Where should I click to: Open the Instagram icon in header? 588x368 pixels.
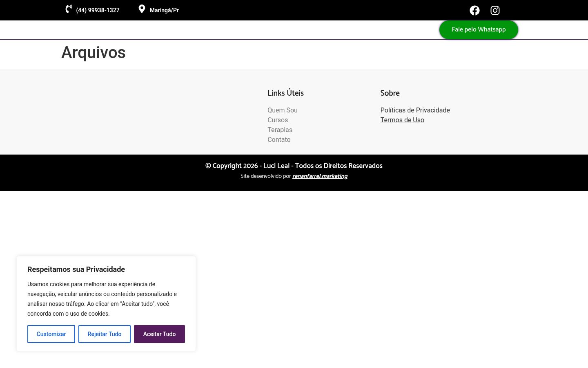pos(495,10)
